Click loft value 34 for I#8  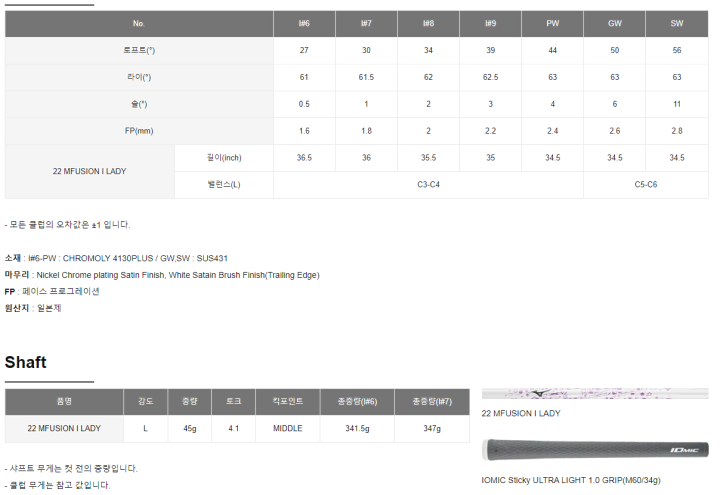click(x=428, y=51)
